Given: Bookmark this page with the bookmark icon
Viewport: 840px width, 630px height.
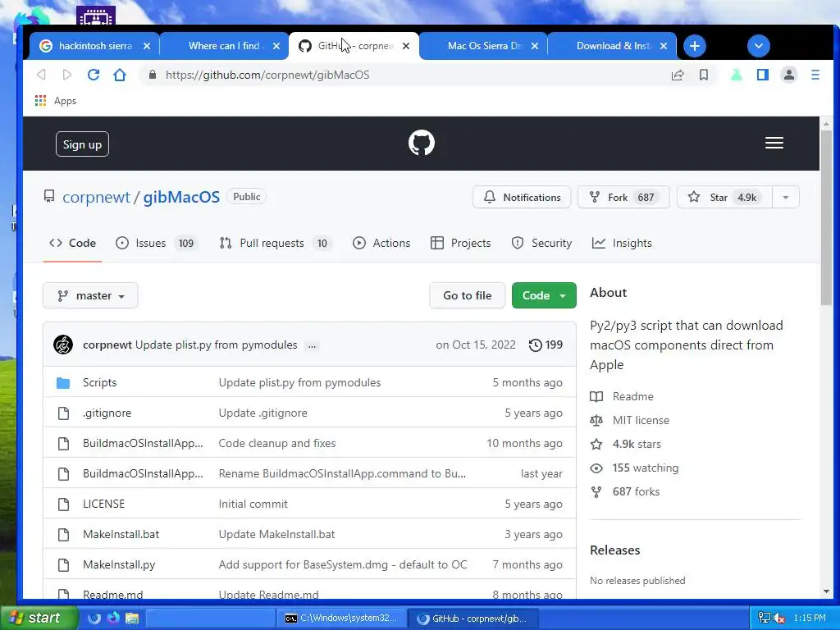Looking at the screenshot, I should pyautogui.click(x=704, y=75).
